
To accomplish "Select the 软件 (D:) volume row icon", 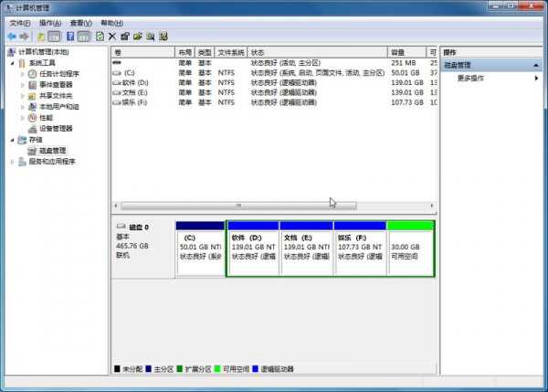I will click(117, 82).
